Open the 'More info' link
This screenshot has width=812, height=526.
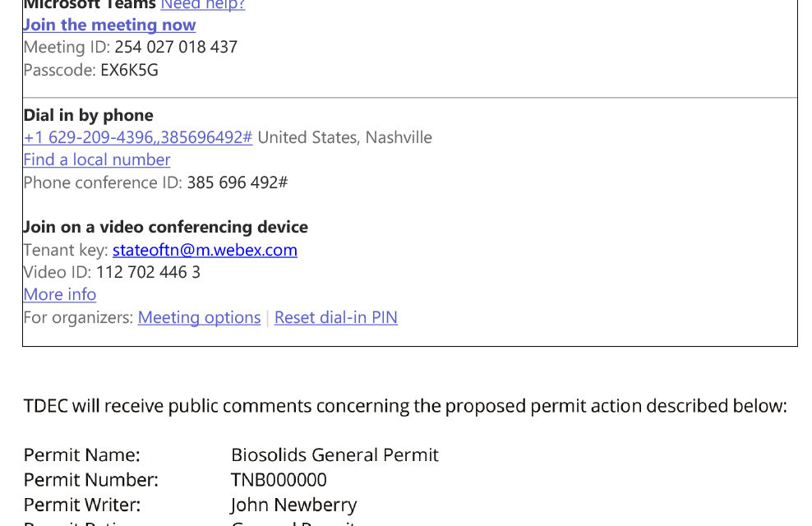click(x=59, y=294)
